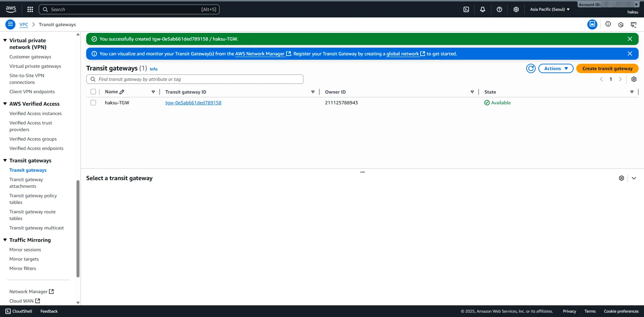Open the Account ID dropdown
The width and height of the screenshot is (644, 317).
pos(608,4)
